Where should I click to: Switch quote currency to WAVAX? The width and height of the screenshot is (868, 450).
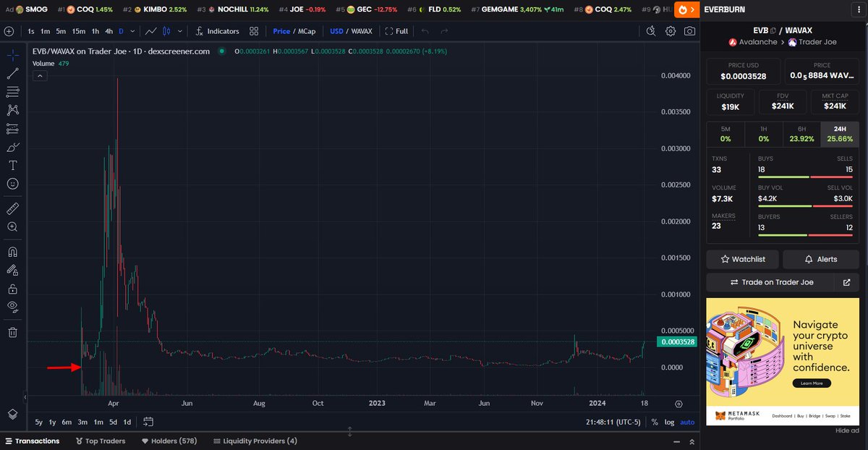362,31
